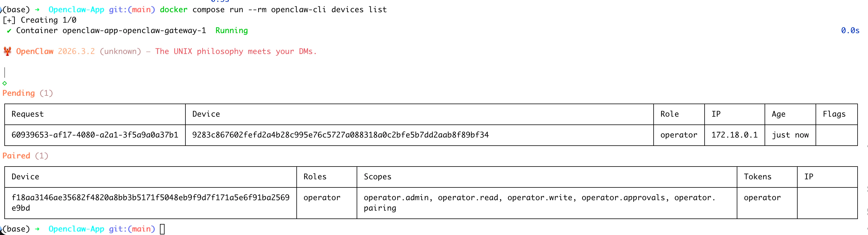Click the 'just now' age value
Screen dimensions: 868x235
(790, 135)
